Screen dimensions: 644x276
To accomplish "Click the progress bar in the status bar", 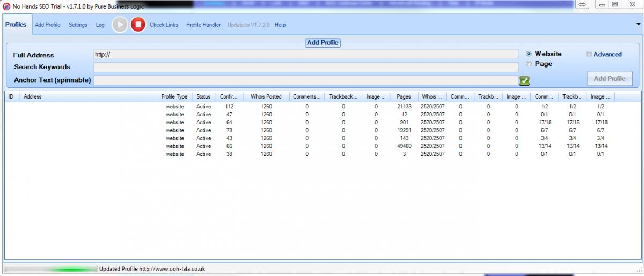I will pos(50,268).
